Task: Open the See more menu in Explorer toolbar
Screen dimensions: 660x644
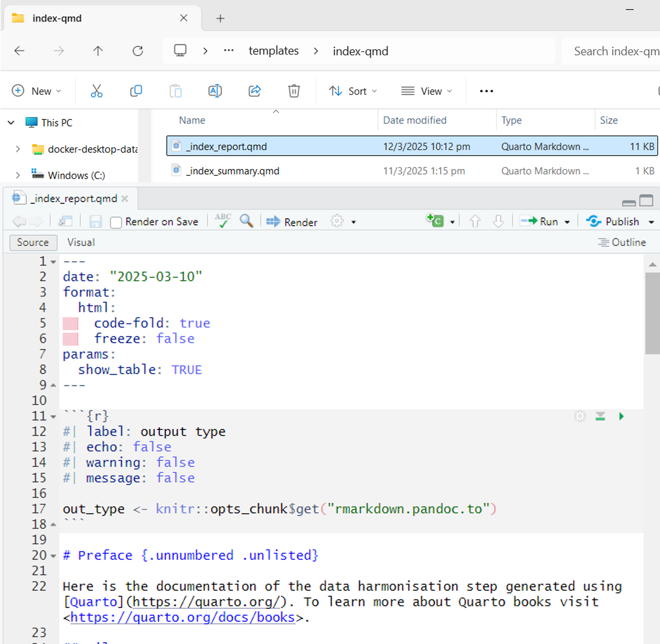Action: tap(486, 91)
